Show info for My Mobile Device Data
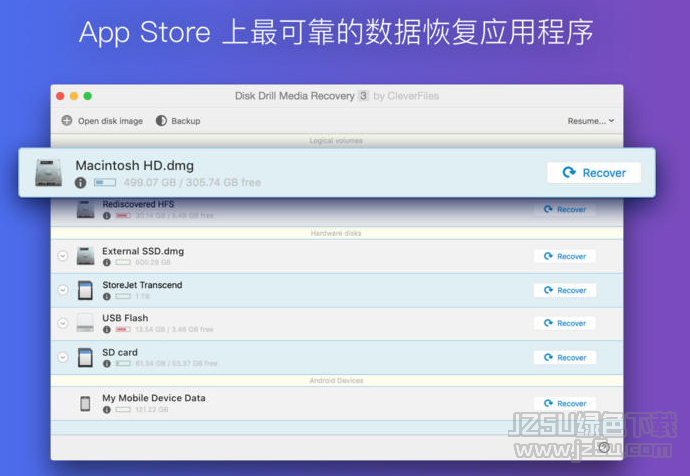The width and height of the screenshot is (690, 476). click(106, 410)
